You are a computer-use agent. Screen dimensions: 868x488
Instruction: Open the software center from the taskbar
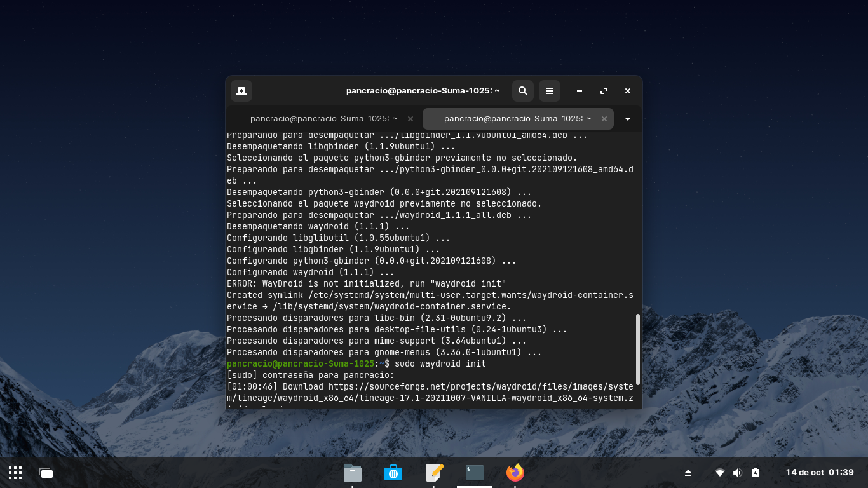point(393,473)
